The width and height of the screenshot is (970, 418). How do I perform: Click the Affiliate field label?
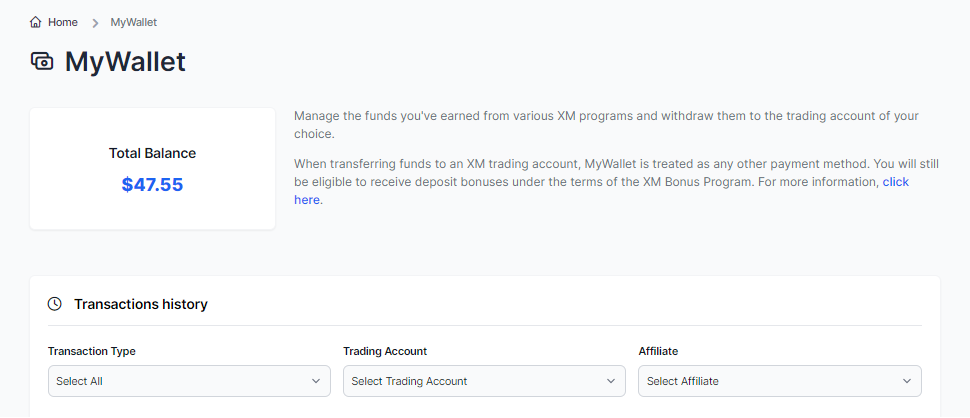[x=659, y=352]
